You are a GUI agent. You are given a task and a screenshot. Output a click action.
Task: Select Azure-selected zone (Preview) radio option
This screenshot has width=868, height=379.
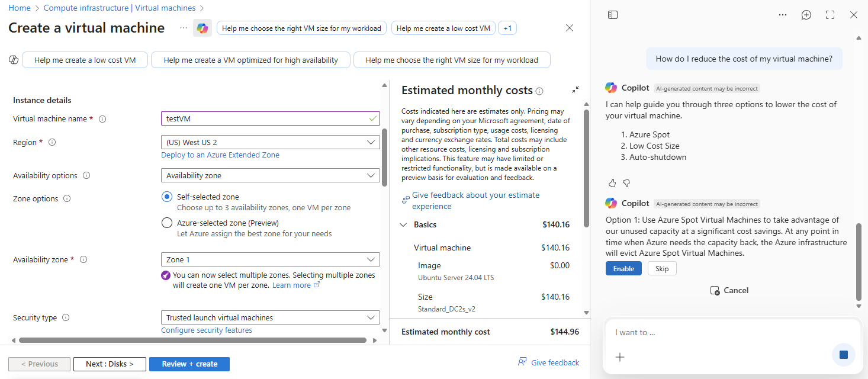pyautogui.click(x=167, y=223)
